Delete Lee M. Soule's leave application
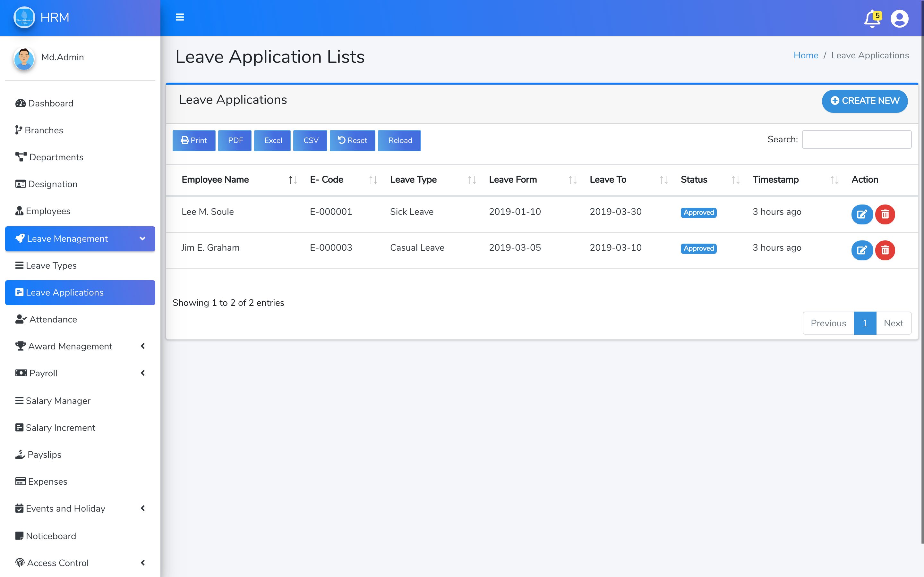The image size is (924, 577). click(885, 214)
